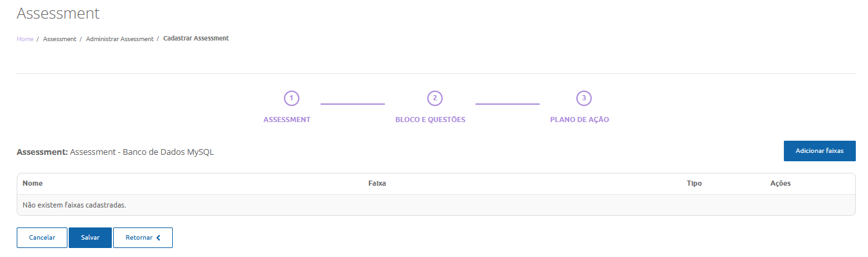Click the Assessment page title

[x=58, y=13]
